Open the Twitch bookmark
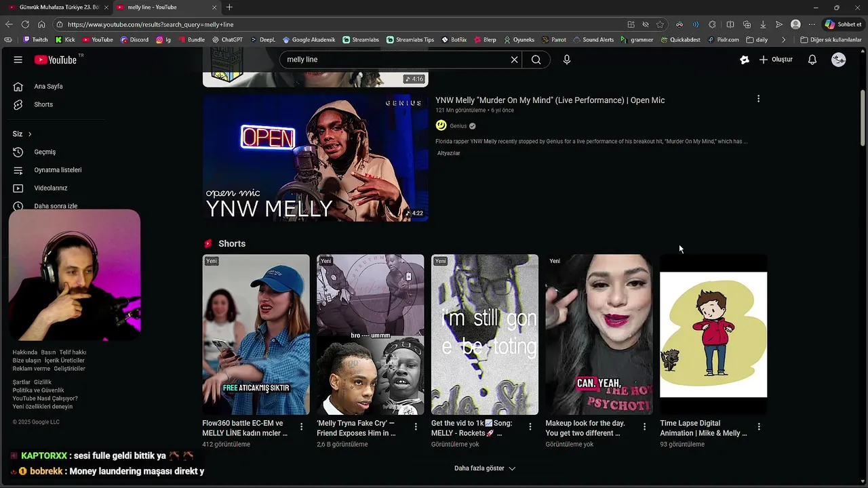Screen dimensions: 868x488 tap(35, 40)
